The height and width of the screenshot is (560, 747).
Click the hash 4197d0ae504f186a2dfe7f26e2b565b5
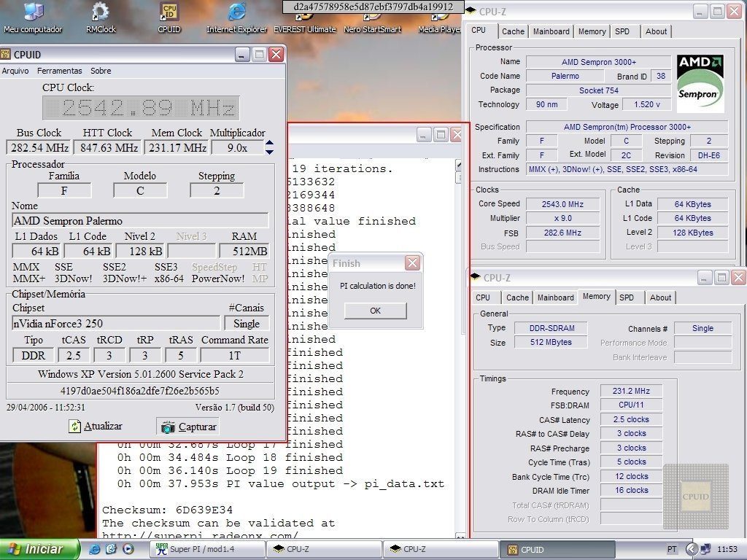[140, 391]
